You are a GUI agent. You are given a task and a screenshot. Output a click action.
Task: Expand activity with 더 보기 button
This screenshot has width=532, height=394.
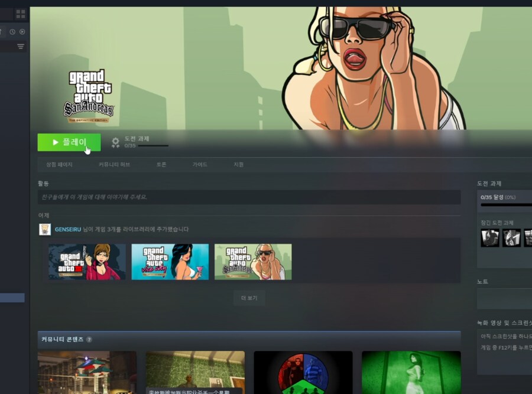(x=249, y=298)
